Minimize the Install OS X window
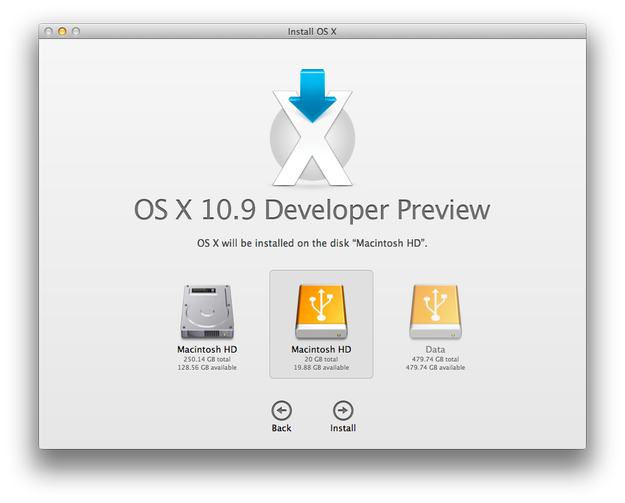The width and height of the screenshot is (625, 503). click(x=62, y=31)
